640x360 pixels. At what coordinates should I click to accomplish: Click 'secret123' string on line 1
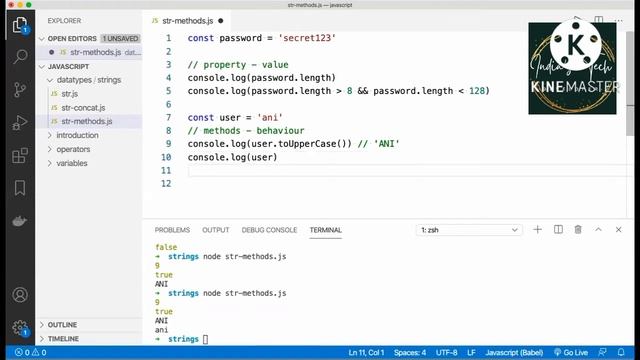pyautogui.click(x=307, y=38)
